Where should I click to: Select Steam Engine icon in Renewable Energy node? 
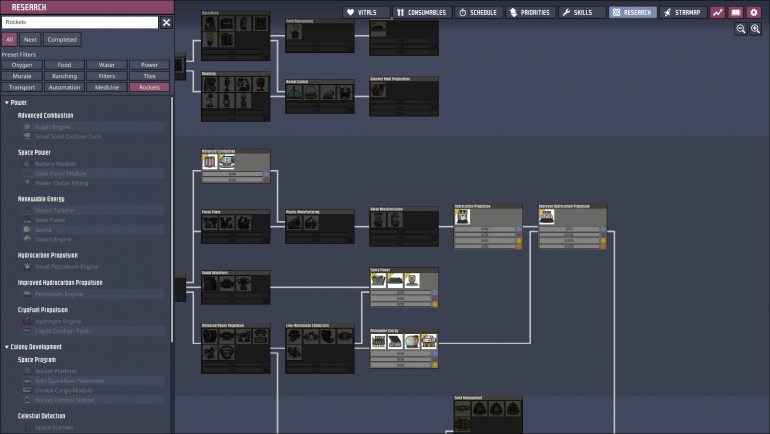tap(428, 341)
